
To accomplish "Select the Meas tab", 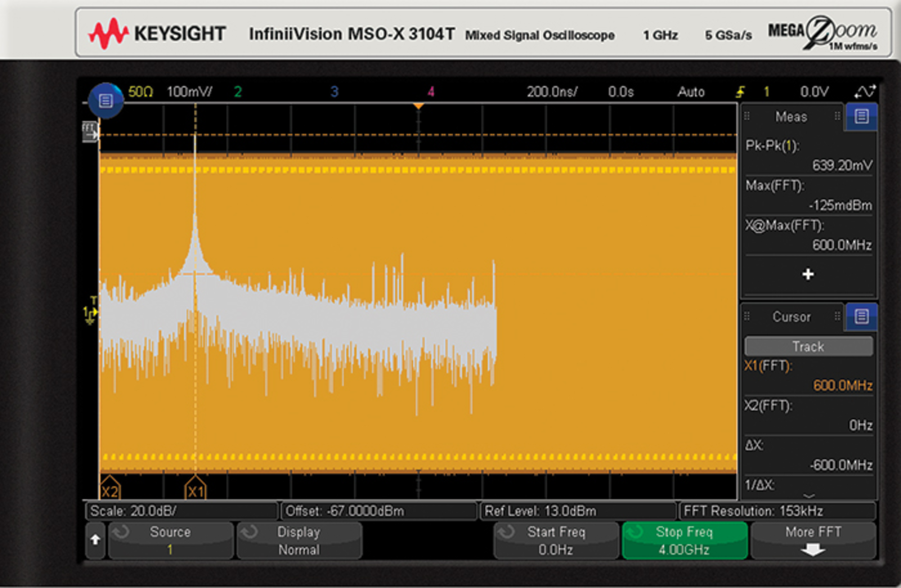I will pos(791,116).
